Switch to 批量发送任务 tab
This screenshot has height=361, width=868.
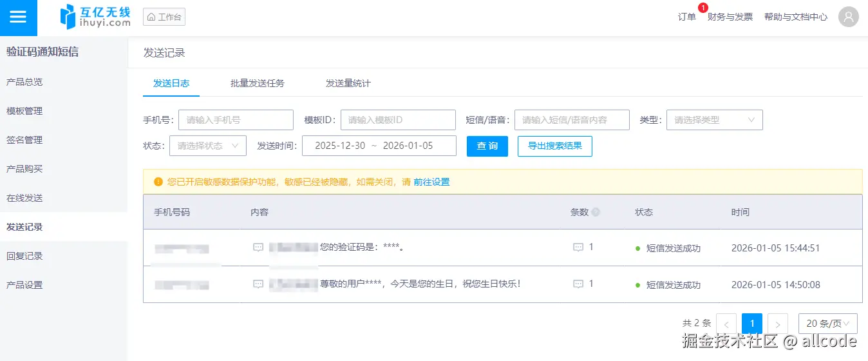tap(258, 83)
